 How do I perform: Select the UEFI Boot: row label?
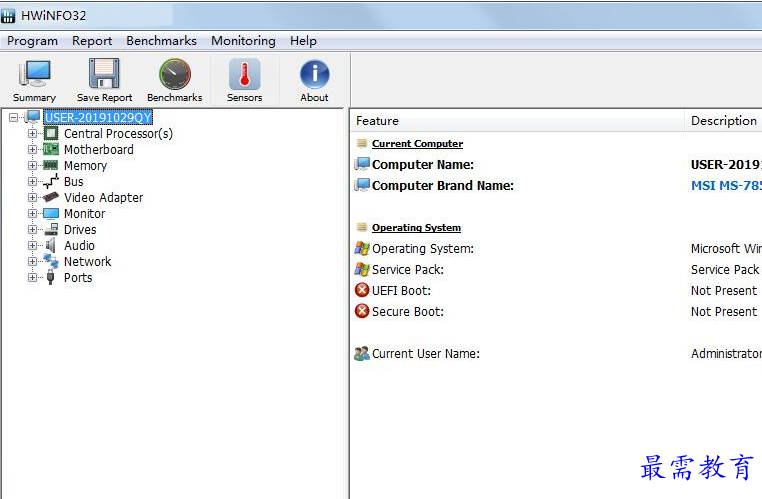pyautogui.click(x=401, y=291)
